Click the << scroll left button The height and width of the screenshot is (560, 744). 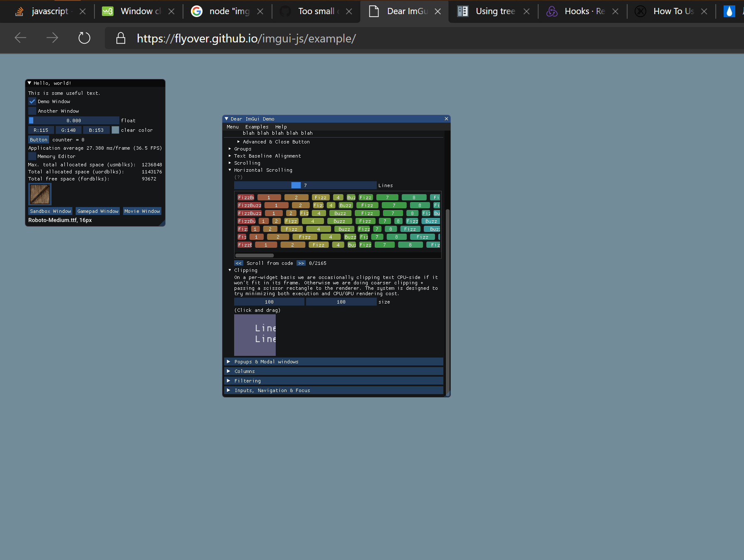[239, 263]
